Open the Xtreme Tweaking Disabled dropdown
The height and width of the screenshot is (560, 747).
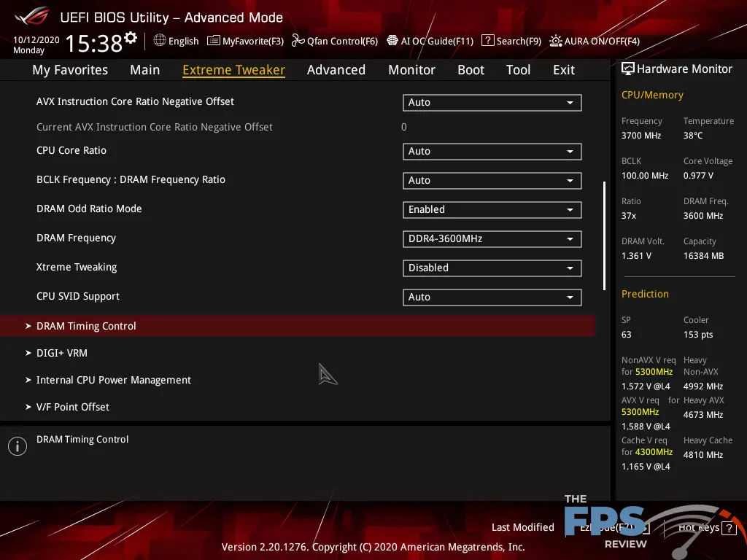pyautogui.click(x=492, y=268)
